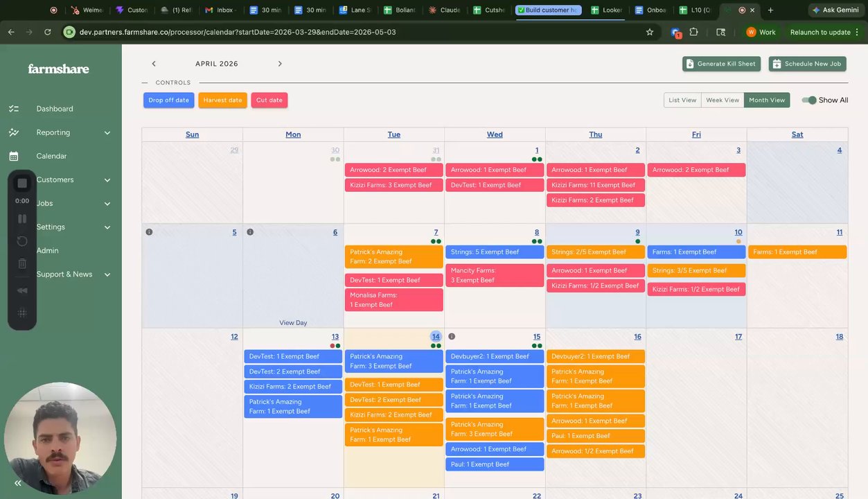Image resolution: width=868 pixels, height=499 pixels.
Task: Toggle the Show All switch
Action: [x=809, y=100]
